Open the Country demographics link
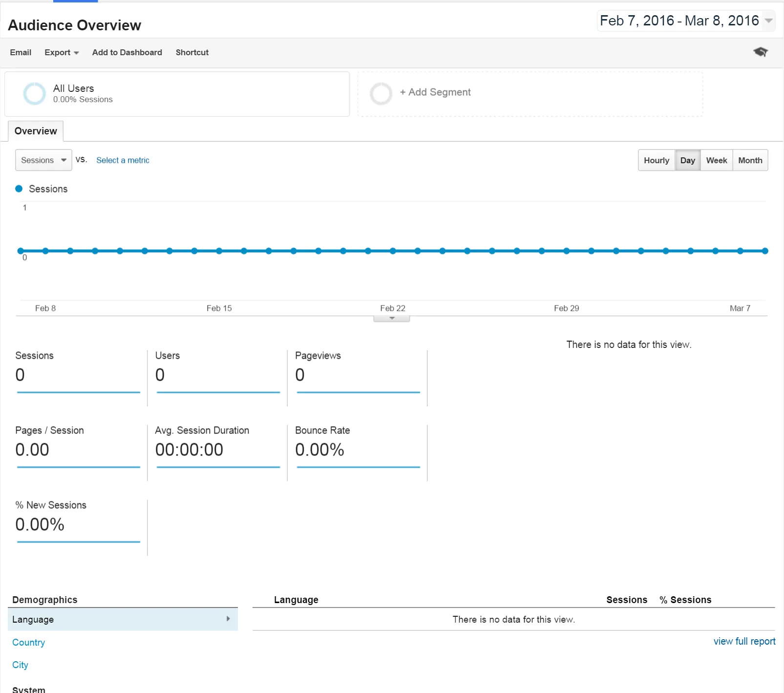This screenshot has height=693, width=784. click(28, 642)
